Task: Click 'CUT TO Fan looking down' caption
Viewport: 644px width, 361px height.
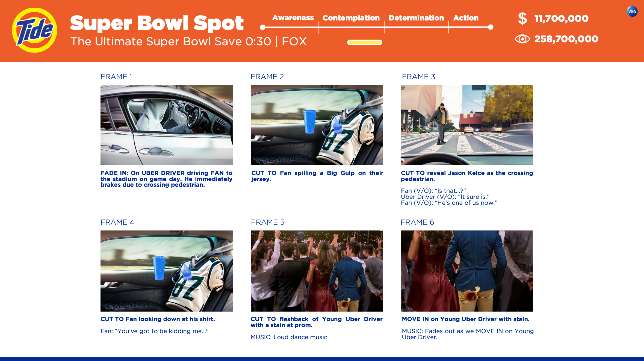Action: click(x=158, y=319)
